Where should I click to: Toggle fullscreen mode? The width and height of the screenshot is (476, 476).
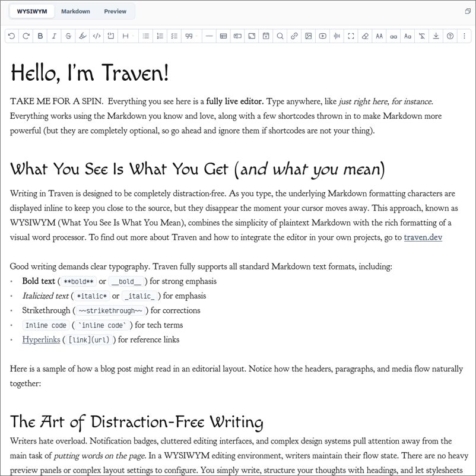tap(351, 36)
